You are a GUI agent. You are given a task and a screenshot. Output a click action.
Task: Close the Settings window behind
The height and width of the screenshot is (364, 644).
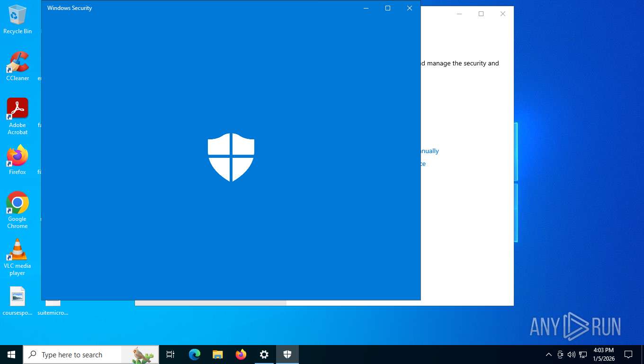coord(503,14)
